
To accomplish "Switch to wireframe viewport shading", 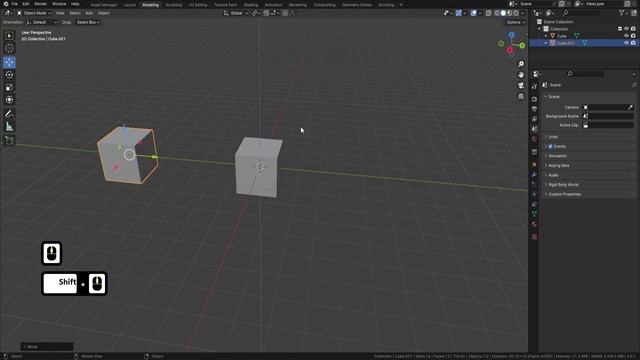I will [x=497, y=13].
